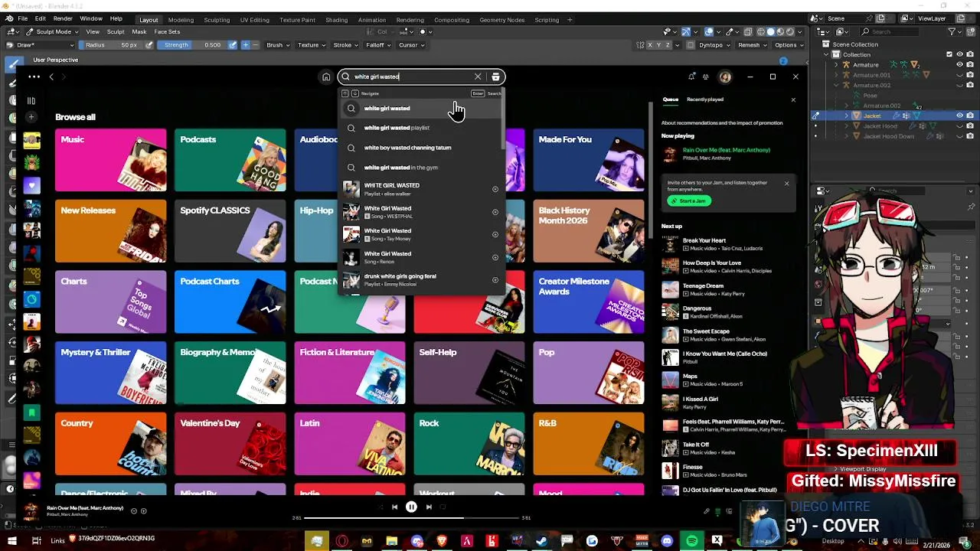
Task: Click the plus create icon in Spotify sidebar
Action: (x=31, y=117)
